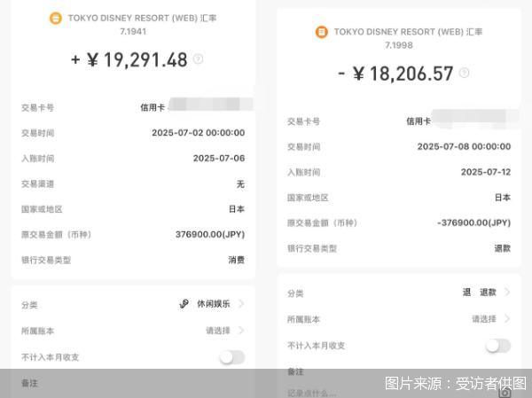532x398 pixels.
Task: Click exchange rate 7.1998
Action: click(399, 45)
